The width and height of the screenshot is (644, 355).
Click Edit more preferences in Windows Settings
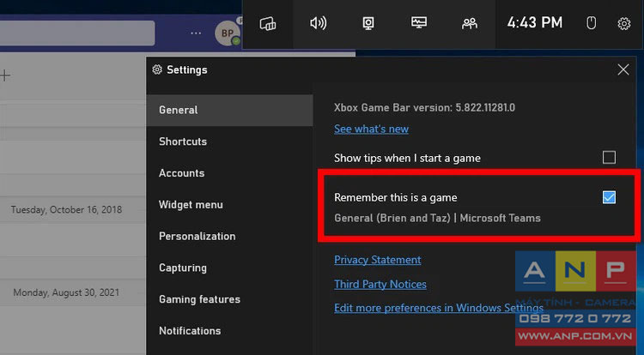point(439,308)
